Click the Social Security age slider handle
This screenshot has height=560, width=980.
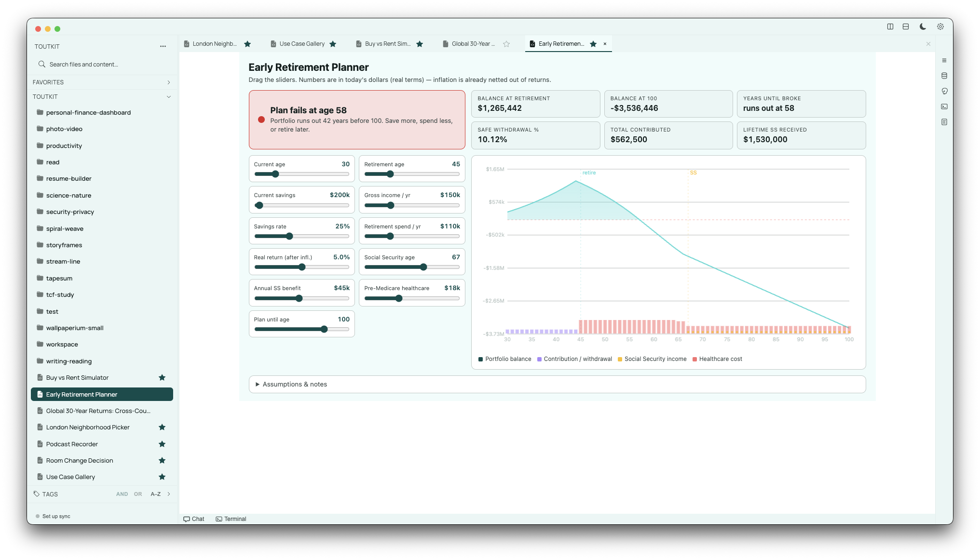pos(423,267)
